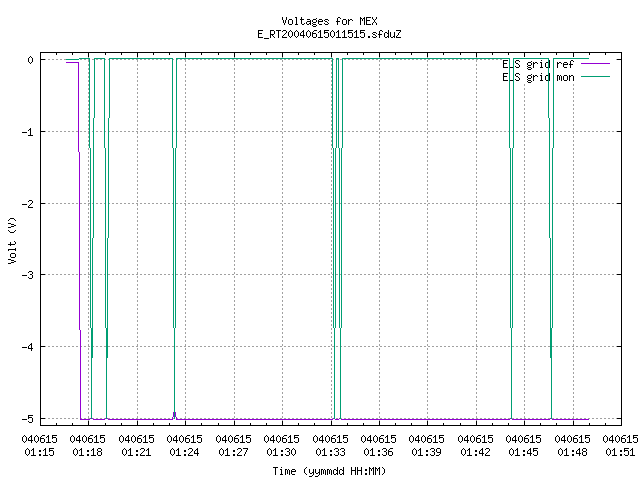Click the purple legend line sample
This screenshot has height=480, width=640.
596,64
